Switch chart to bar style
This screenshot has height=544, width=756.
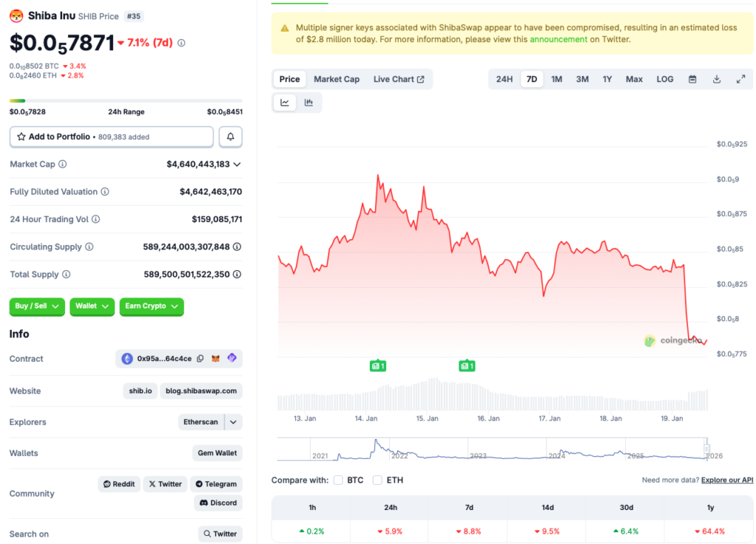tap(309, 102)
